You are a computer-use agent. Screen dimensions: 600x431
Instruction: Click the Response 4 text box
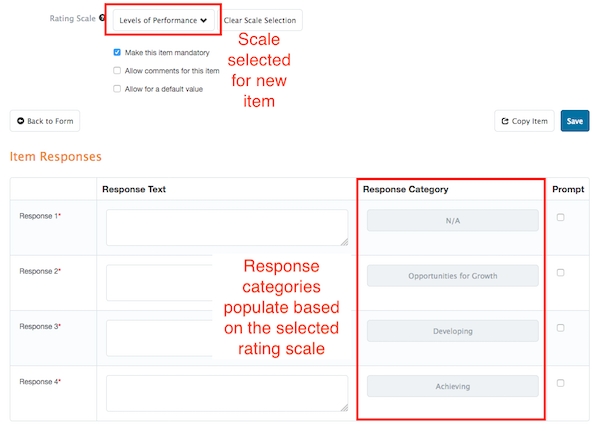tap(227, 393)
